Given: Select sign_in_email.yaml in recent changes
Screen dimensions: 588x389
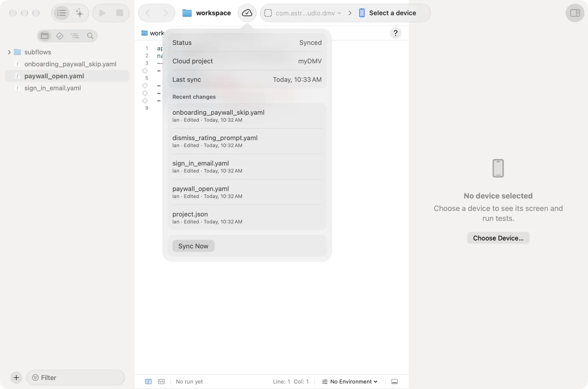Looking at the screenshot, I should (x=247, y=167).
